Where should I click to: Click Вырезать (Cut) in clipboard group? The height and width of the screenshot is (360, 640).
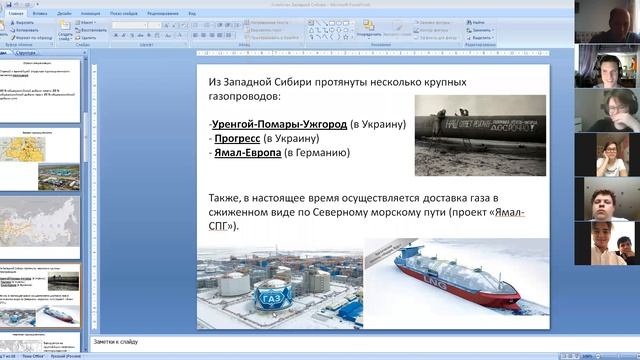pyautogui.click(x=22, y=23)
